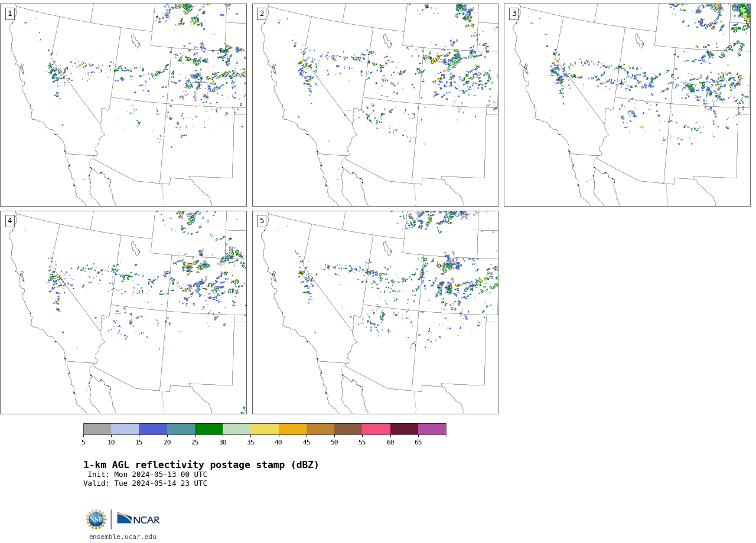Open ensemble member 4 reflectivity map
The image size is (756, 543).
tap(123, 312)
